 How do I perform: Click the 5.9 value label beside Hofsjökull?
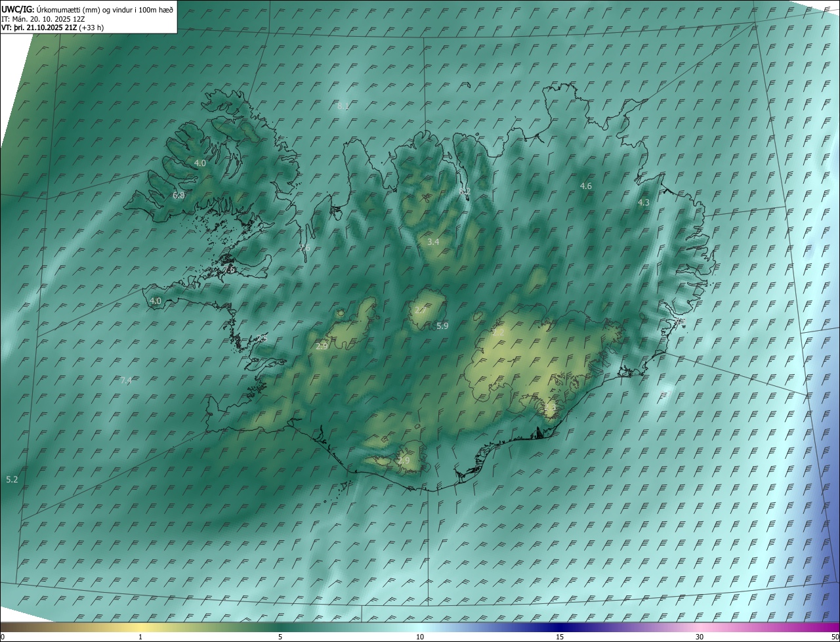pos(442,326)
